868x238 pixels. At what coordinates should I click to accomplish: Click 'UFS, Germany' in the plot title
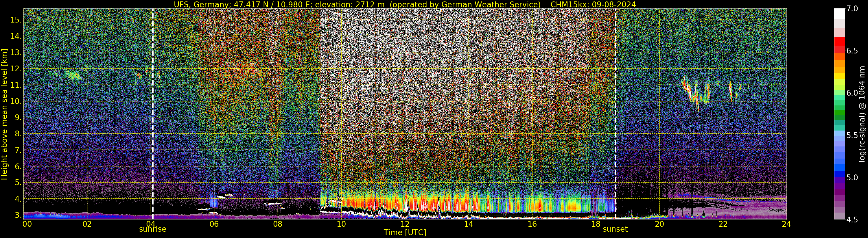(x=202, y=4)
